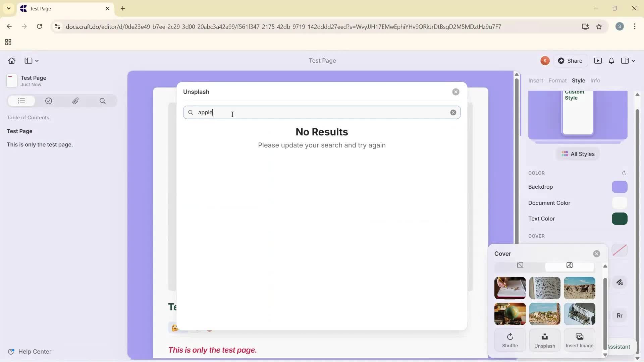This screenshot has width=644, height=362.
Task: Start presentation with the play icon
Action: point(599,61)
